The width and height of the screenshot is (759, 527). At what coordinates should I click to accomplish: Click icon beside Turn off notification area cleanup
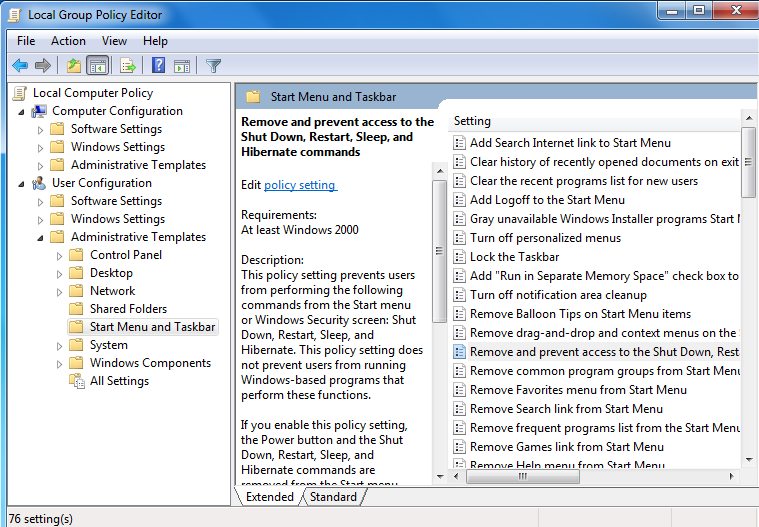pos(459,295)
